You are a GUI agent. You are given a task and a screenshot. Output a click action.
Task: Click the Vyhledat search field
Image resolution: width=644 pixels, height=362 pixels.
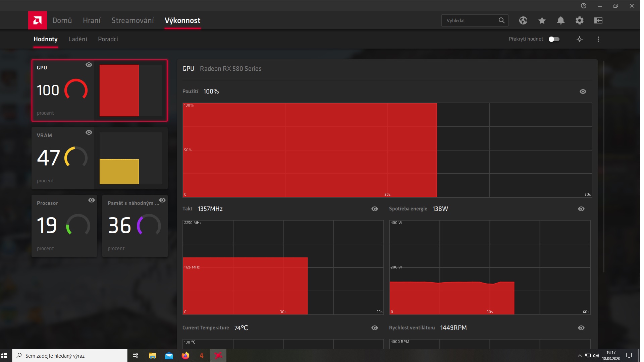470,20
